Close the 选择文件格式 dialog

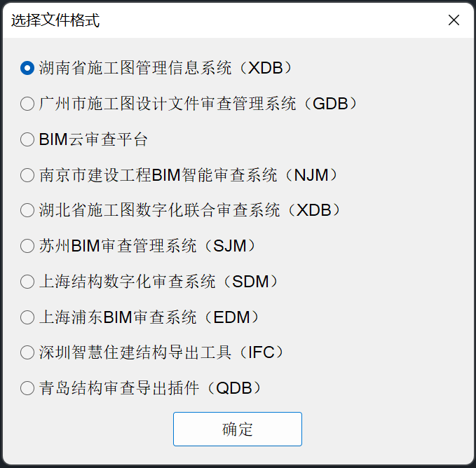(454, 20)
